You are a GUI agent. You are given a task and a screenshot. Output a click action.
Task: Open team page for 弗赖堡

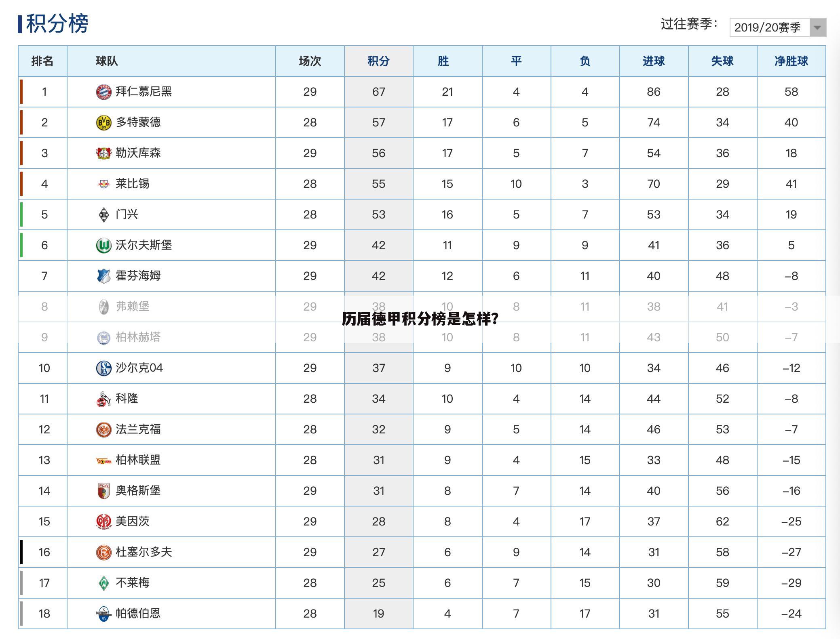(133, 307)
